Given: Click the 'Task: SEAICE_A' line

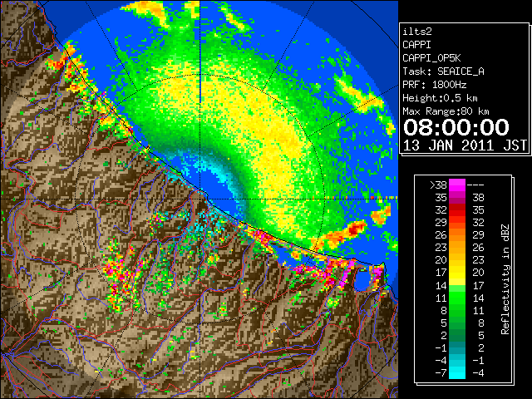Looking at the screenshot, I should click(x=443, y=71).
